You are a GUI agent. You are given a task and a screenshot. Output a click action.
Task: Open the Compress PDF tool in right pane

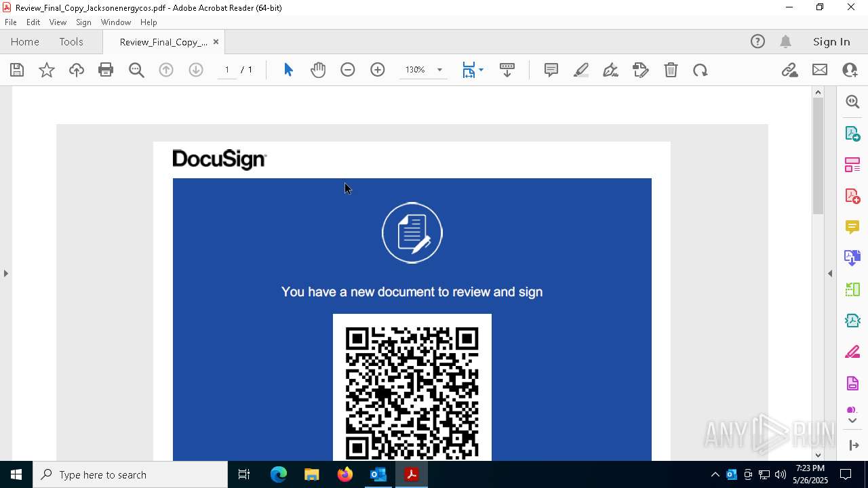[x=852, y=321]
